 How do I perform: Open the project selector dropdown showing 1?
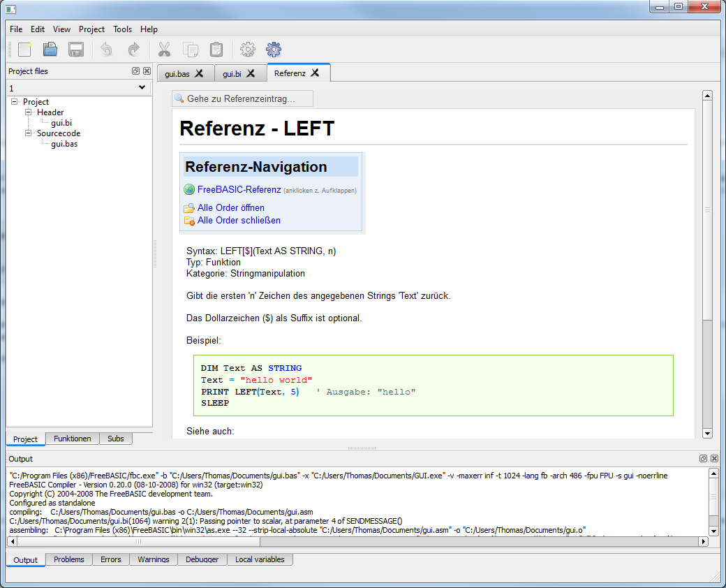tap(79, 87)
